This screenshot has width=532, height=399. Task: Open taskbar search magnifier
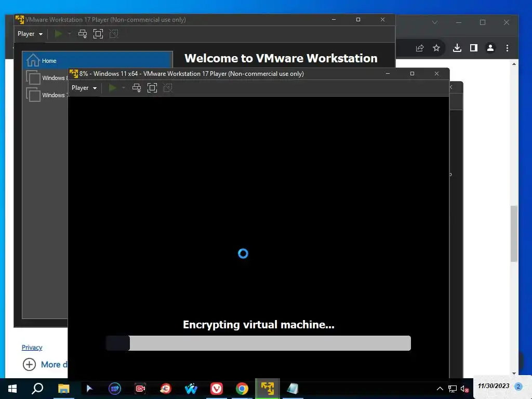click(x=37, y=389)
